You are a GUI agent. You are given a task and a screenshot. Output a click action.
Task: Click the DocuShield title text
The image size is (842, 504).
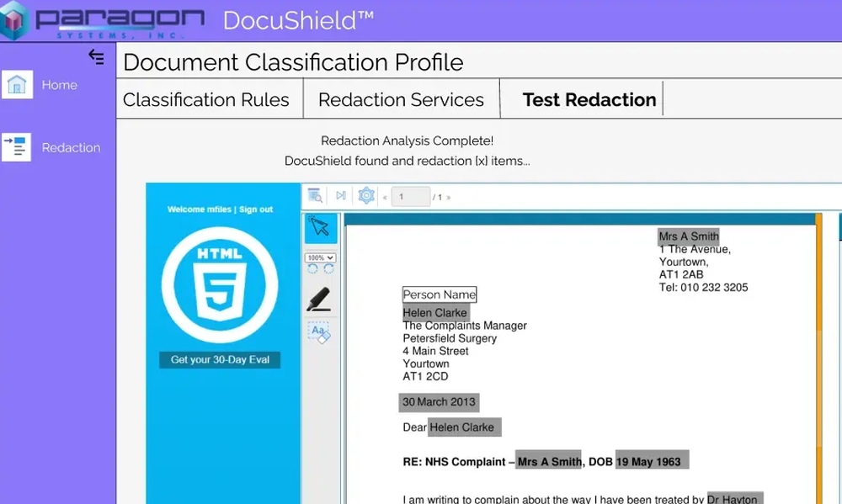coord(298,20)
